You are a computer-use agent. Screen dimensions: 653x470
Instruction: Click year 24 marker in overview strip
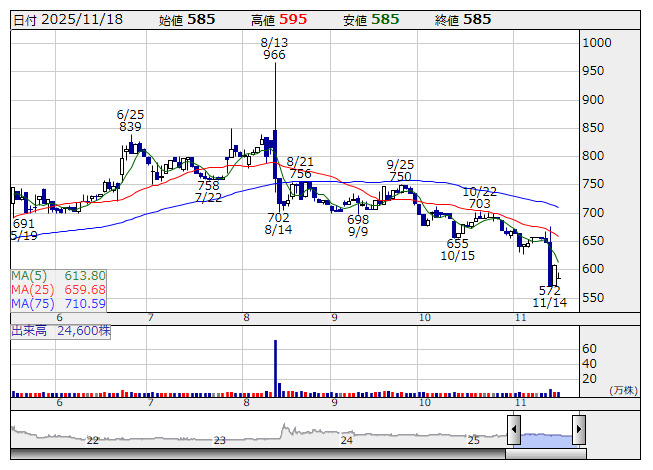tap(346, 440)
